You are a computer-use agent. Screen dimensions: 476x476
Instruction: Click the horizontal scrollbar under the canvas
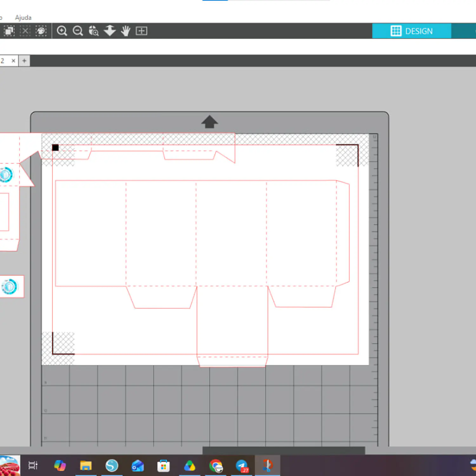284,450
